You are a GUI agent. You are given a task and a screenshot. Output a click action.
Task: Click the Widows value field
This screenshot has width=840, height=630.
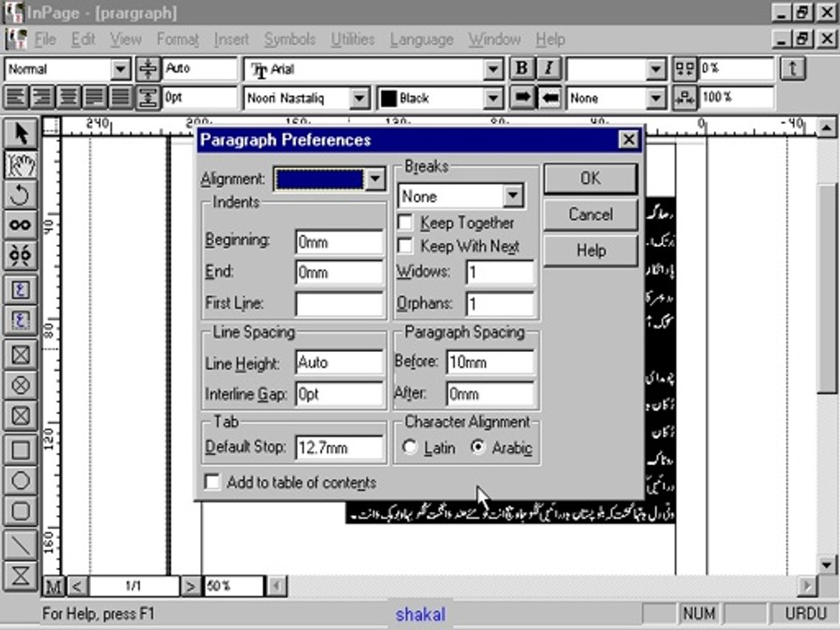point(500,273)
